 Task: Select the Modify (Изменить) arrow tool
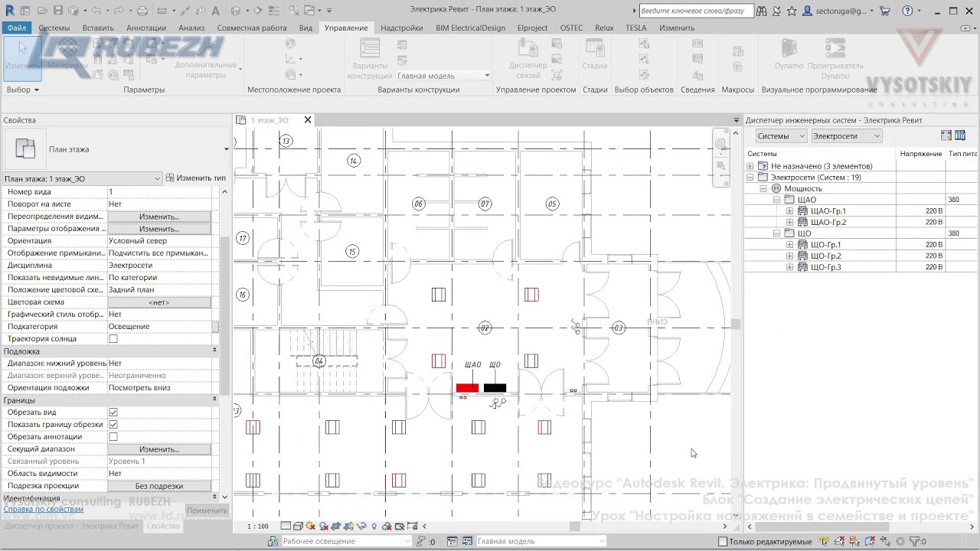22,58
